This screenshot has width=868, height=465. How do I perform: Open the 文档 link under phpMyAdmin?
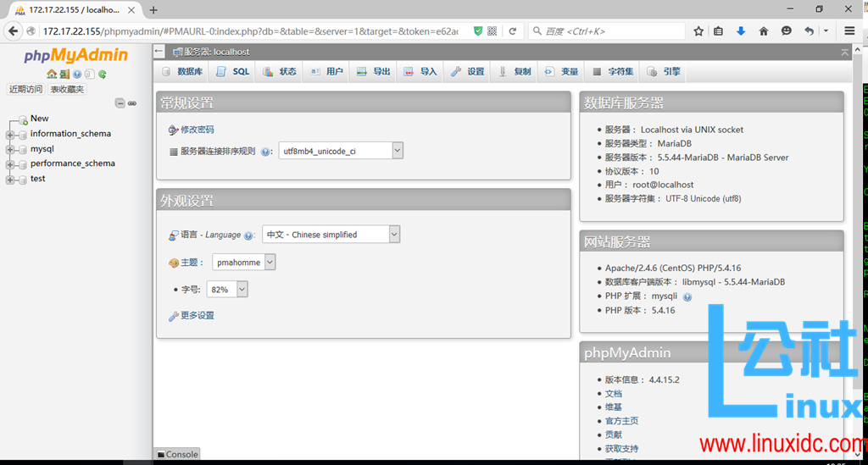click(614, 394)
